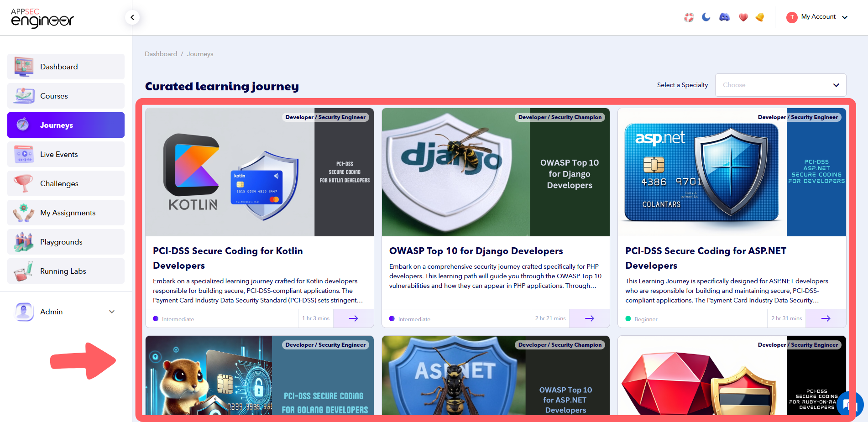This screenshot has height=422, width=868.
Task: Click the Challenges trophy icon
Action: coord(23,183)
